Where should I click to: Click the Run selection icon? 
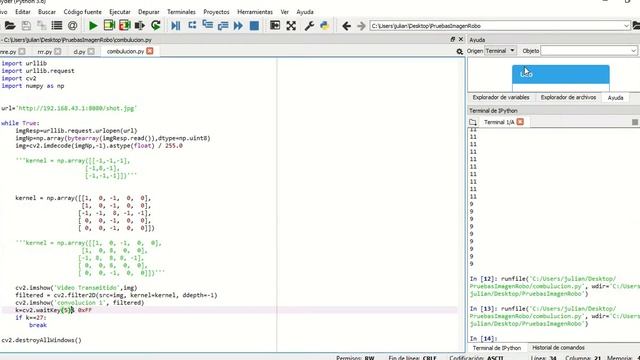[x=140, y=26]
